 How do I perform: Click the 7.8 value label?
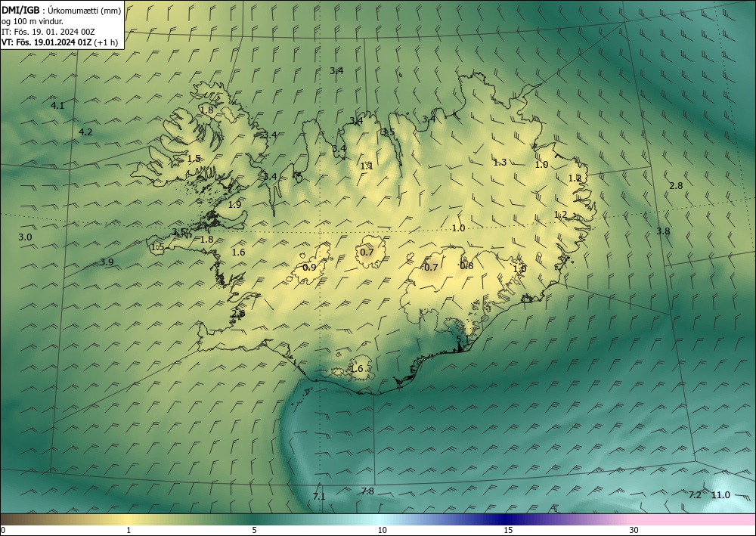pos(367,491)
